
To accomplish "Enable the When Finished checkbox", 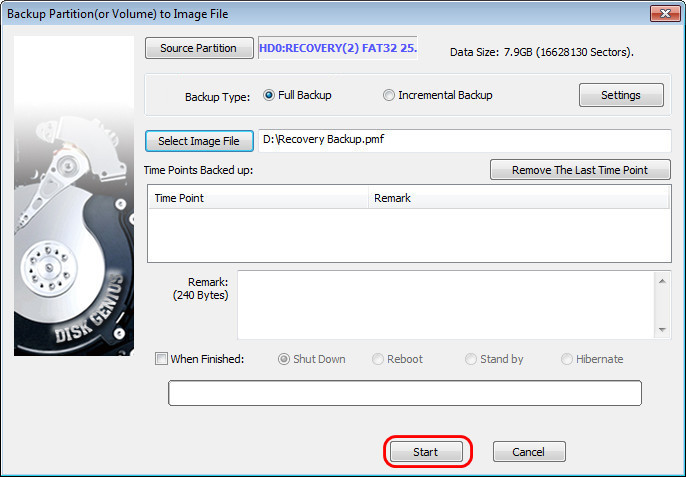I will [161, 359].
